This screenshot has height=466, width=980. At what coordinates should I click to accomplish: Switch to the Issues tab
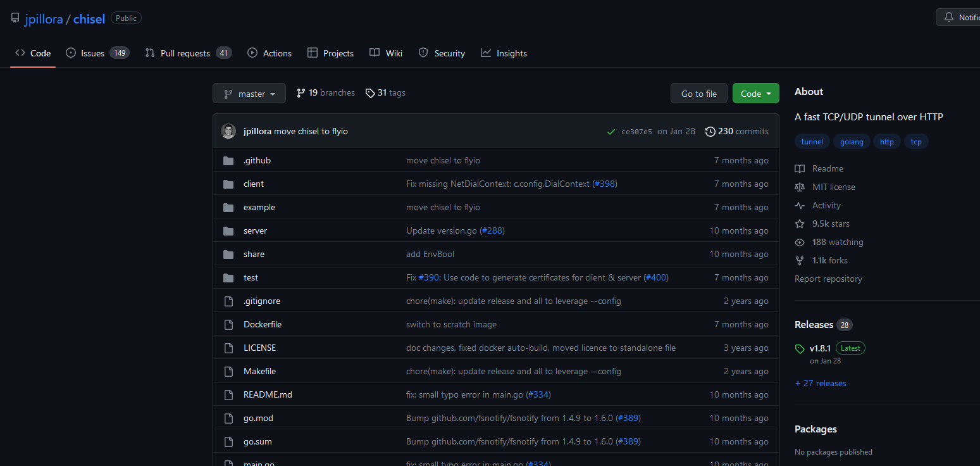pos(97,53)
